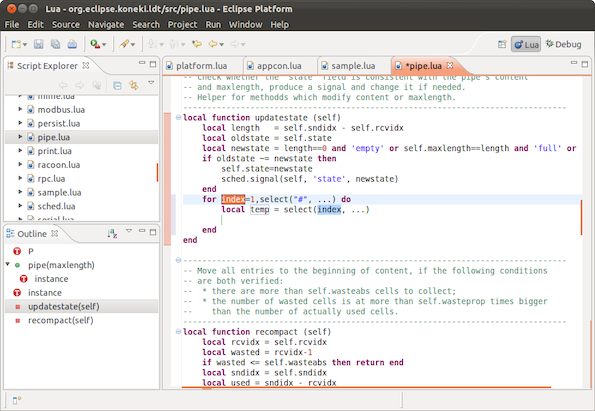Minimize the Script Explorer panel
Image resolution: width=595 pixels, height=411 pixels.
142,63
